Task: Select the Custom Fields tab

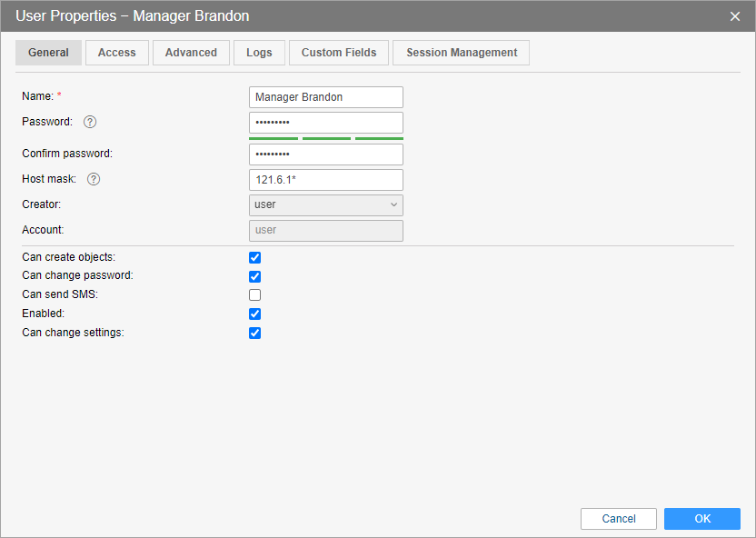Action: (339, 53)
